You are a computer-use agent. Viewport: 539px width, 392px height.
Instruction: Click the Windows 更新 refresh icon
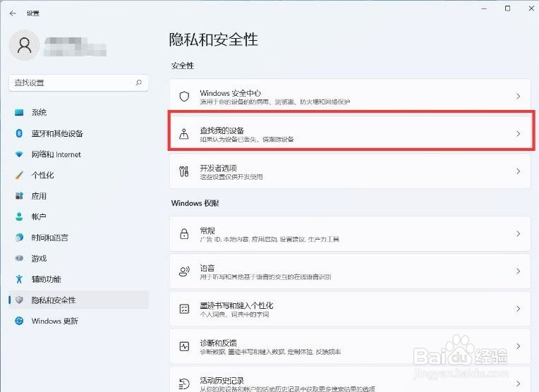coord(19,321)
